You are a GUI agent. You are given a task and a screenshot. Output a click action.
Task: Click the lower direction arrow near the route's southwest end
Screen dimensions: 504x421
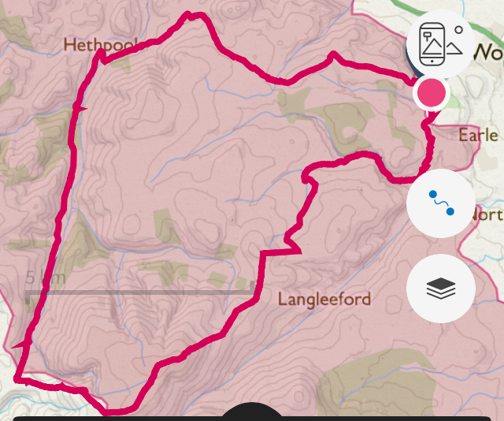coord(19,345)
